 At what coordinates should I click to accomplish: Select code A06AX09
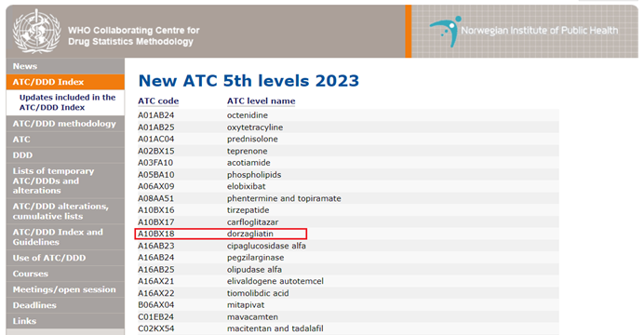[x=155, y=186]
